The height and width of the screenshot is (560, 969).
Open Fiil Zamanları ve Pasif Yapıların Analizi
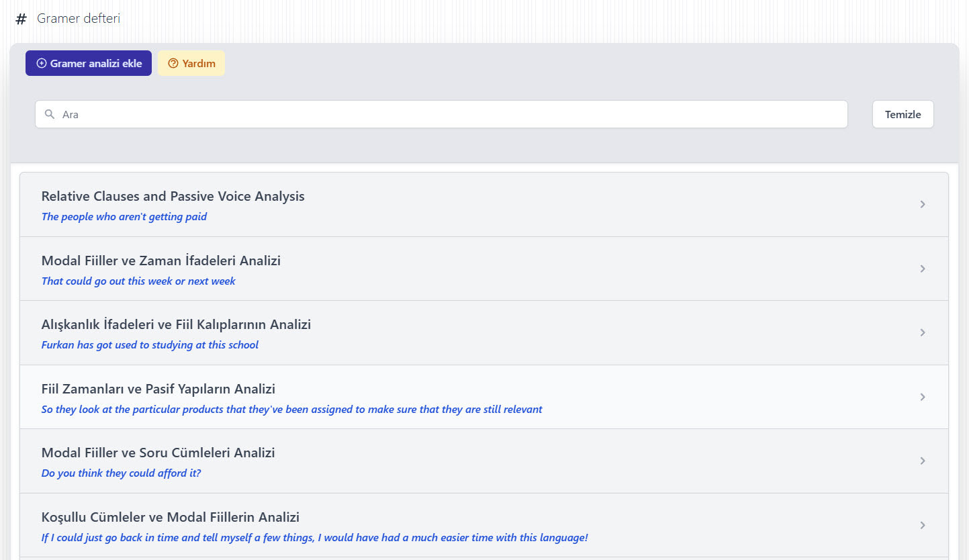pyautogui.click(x=158, y=389)
